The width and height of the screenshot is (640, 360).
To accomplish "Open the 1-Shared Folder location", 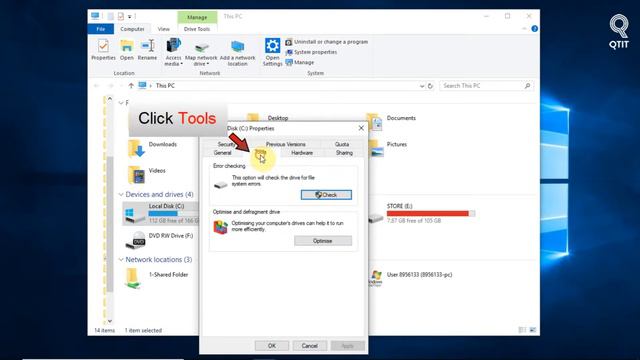I will point(157,278).
